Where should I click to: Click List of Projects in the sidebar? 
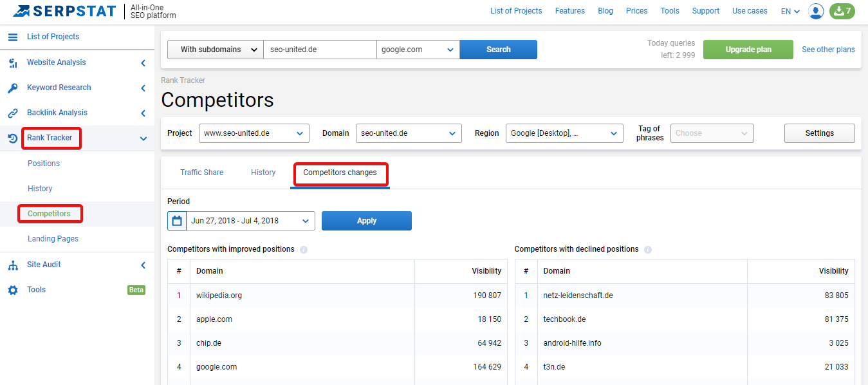[x=53, y=37]
